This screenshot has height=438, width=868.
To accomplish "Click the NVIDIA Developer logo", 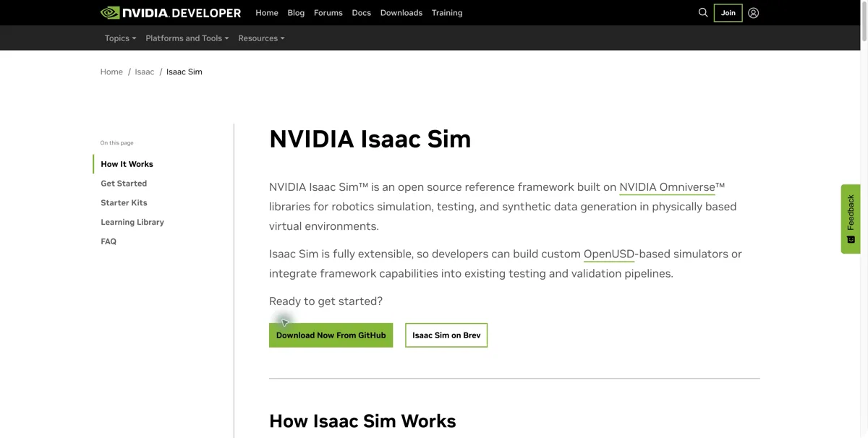I will click(x=171, y=12).
